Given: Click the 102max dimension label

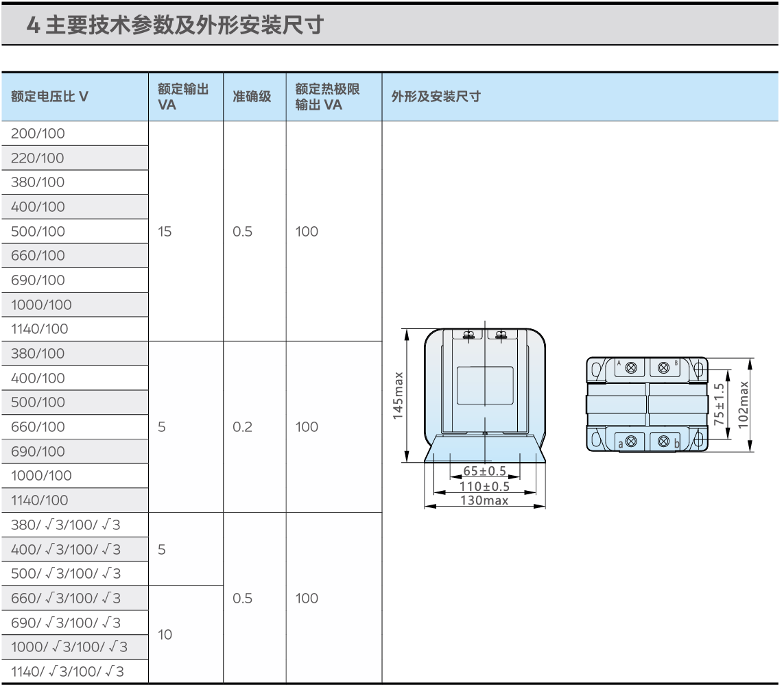Looking at the screenshot, I should click(743, 404).
